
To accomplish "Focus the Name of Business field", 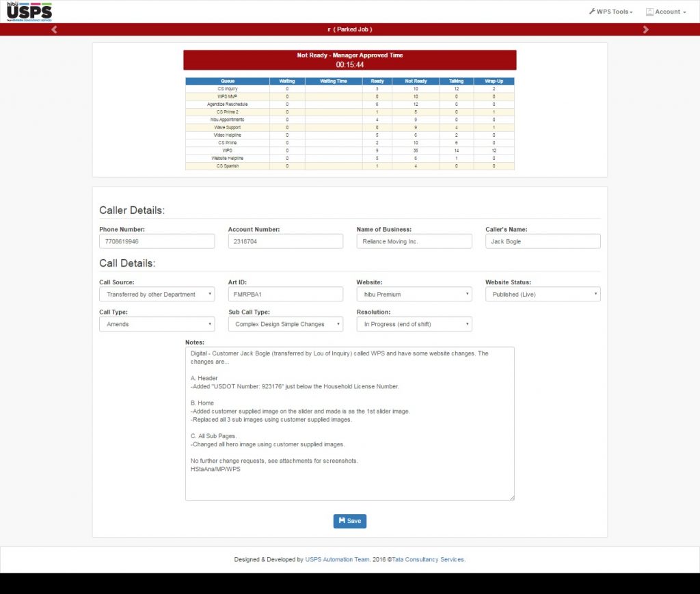I will pos(414,241).
